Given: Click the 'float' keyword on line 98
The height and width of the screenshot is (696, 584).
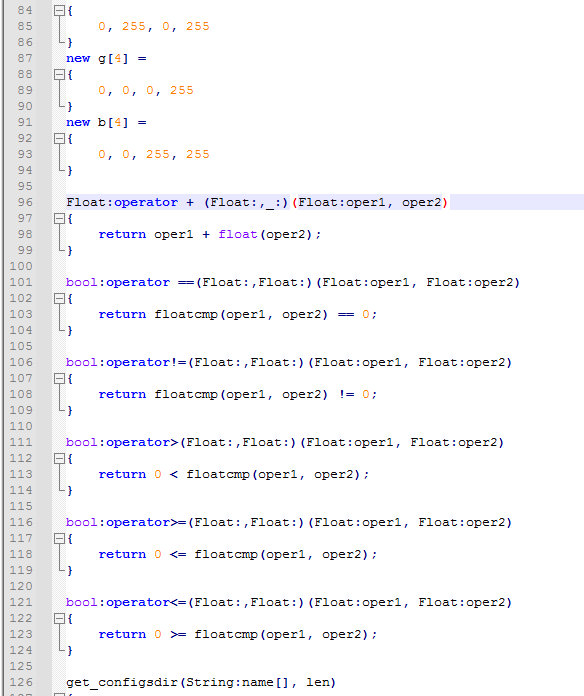Looking at the screenshot, I should pos(238,234).
